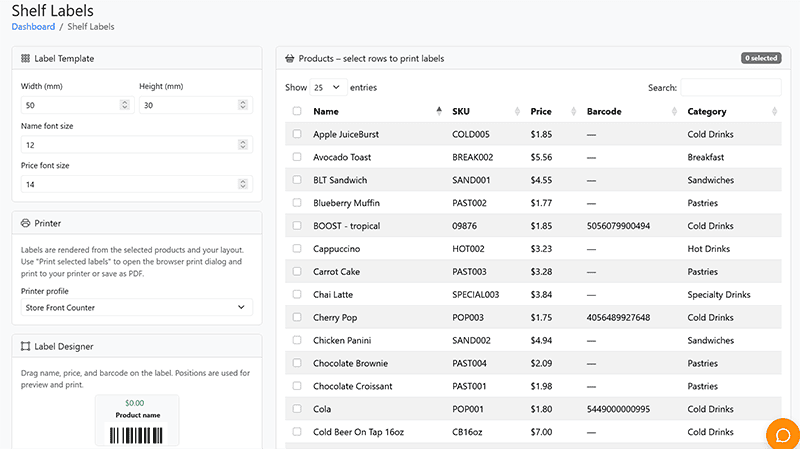Click the Printer panel icon
Image resolution: width=800 pixels, height=449 pixels.
coord(25,223)
